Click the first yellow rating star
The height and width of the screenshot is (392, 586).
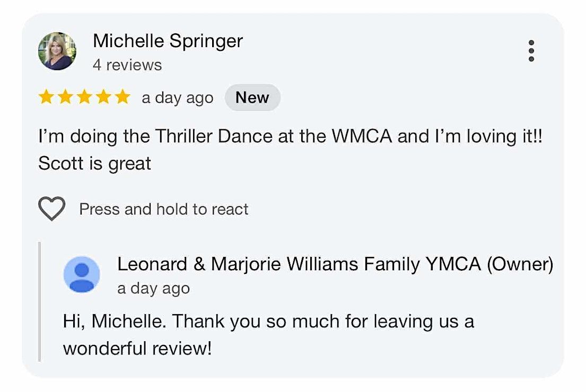point(47,97)
